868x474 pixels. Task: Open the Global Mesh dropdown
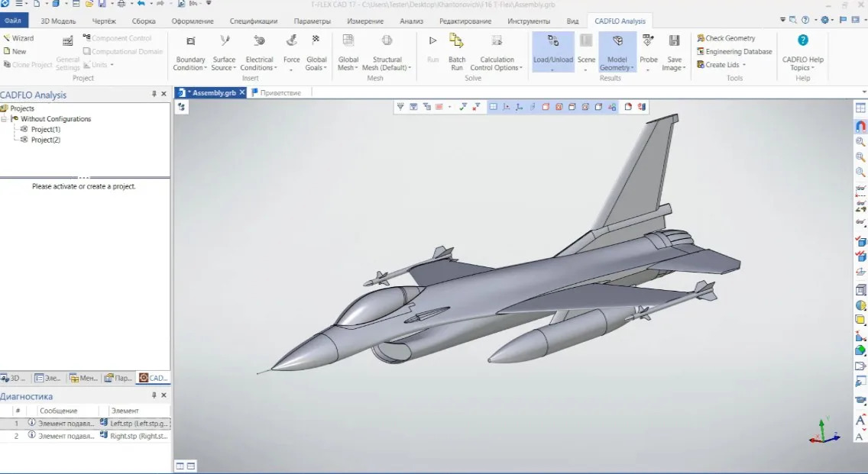pyautogui.click(x=348, y=53)
